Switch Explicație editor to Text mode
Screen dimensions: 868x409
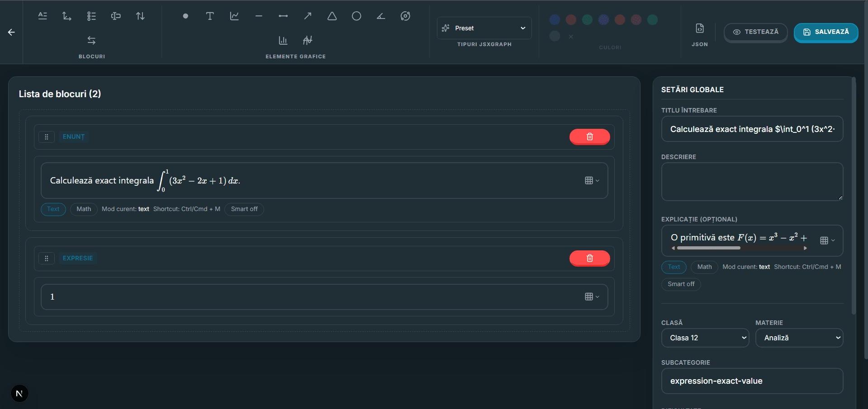[x=674, y=267]
